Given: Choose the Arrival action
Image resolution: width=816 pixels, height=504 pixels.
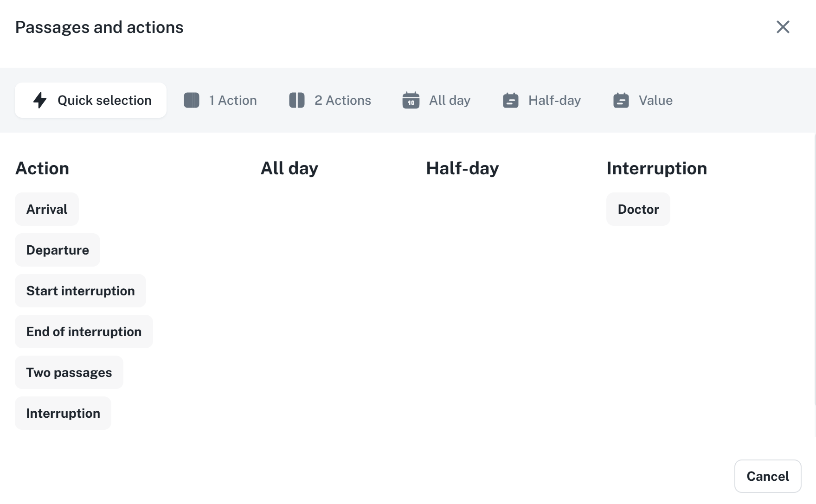Looking at the screenshot, I should [47, 209].
